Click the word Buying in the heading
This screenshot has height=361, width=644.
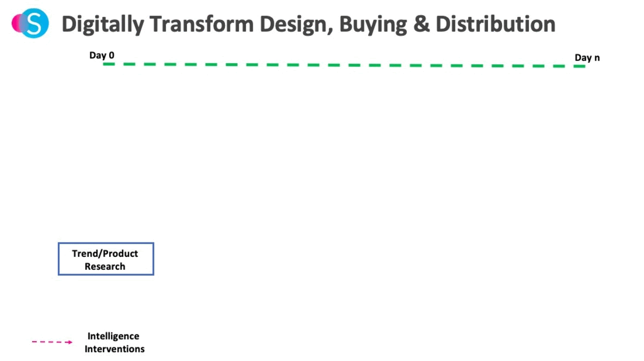pos(375,25)
